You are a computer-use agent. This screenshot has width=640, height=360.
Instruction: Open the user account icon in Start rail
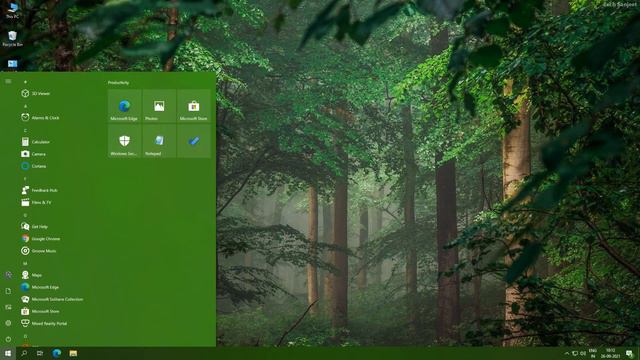[x=8, y=275]
